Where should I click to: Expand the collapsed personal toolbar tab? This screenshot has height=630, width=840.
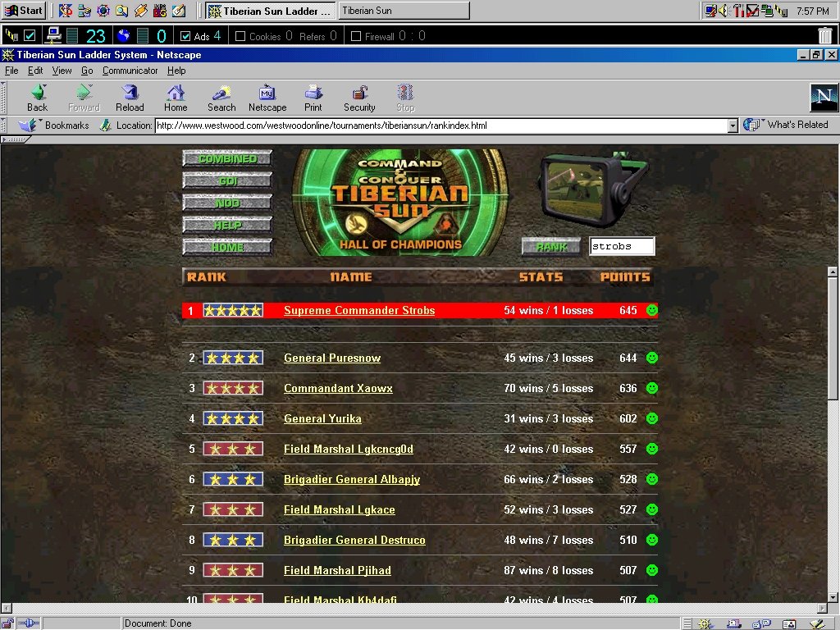click(15, 139)
